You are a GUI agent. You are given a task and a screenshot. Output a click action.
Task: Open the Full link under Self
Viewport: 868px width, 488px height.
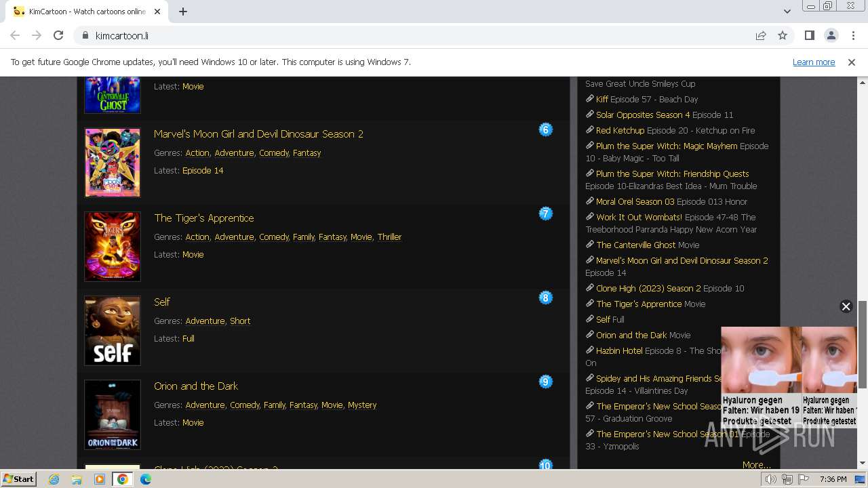[x=189, y=338]
